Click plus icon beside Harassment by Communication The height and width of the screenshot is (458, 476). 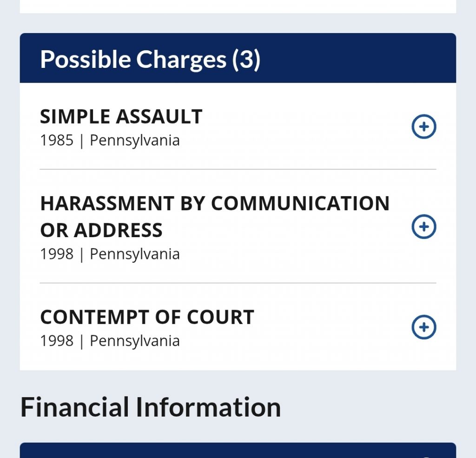pos(424,226)
